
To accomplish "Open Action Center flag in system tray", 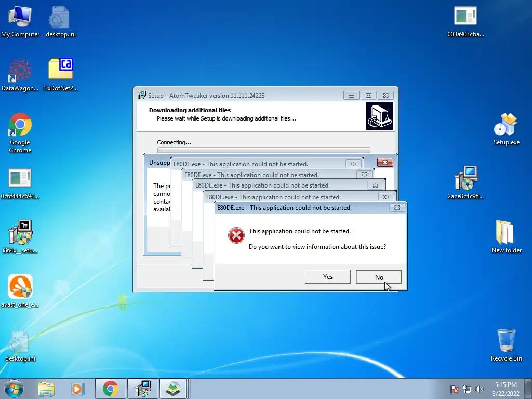I will pyautogui.click(x=455, y=389).
